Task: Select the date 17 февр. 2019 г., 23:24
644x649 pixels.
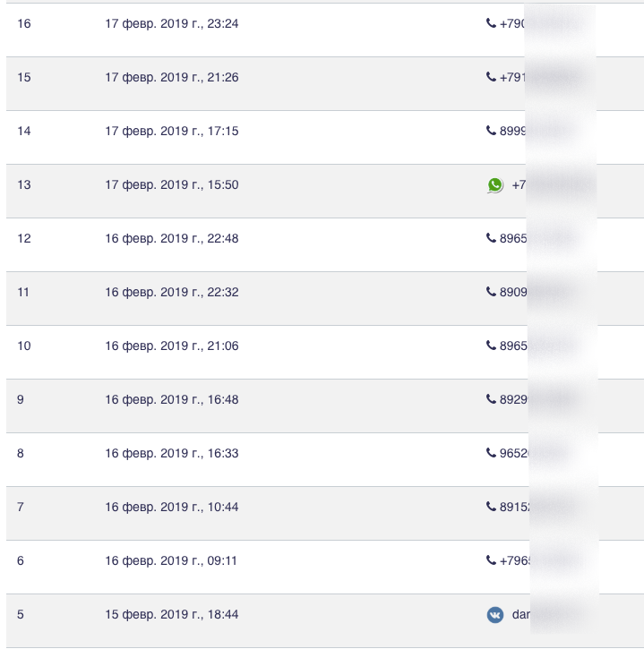Action: (x=171, y=24)
